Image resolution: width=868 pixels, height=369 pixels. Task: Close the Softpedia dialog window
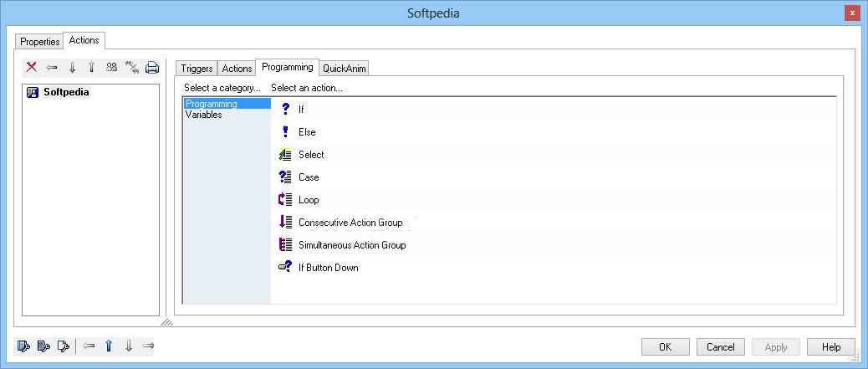[x=852, y=13]
